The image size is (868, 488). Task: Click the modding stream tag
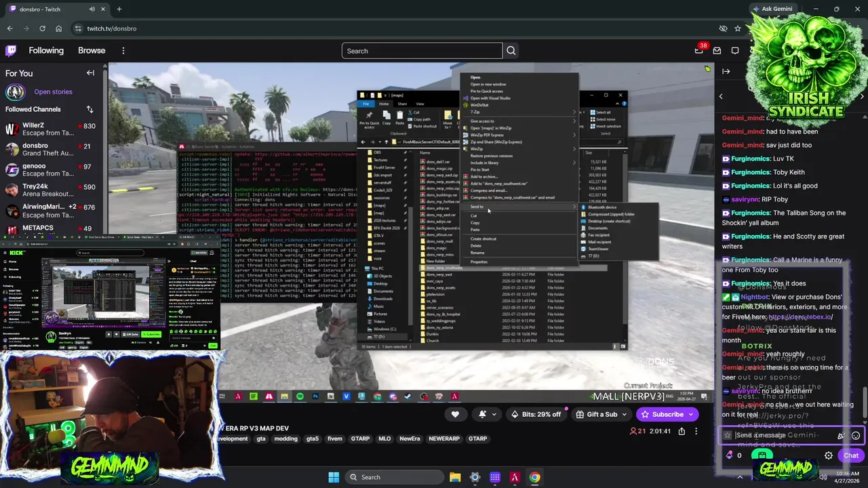click(x=285, y=439)
